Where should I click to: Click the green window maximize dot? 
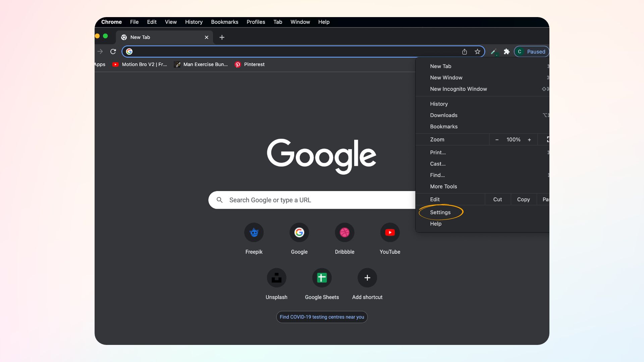(105, 36)
